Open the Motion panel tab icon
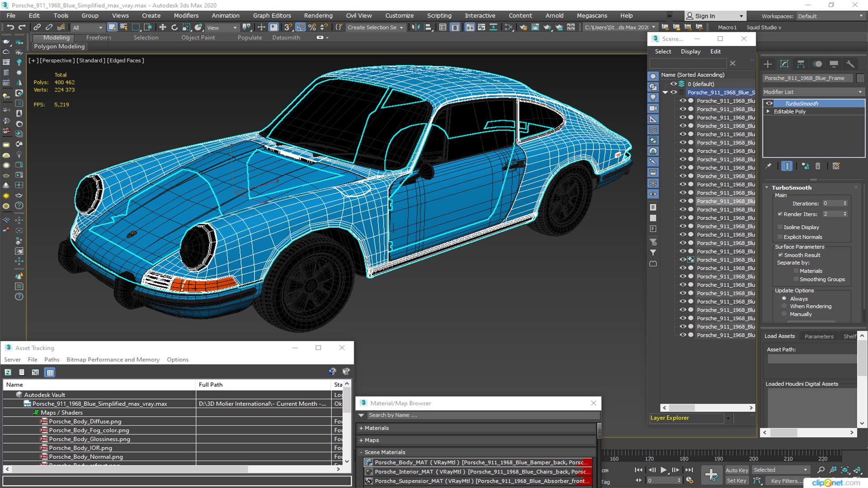Screen dimensions: 868x488 tap(817, 64)
